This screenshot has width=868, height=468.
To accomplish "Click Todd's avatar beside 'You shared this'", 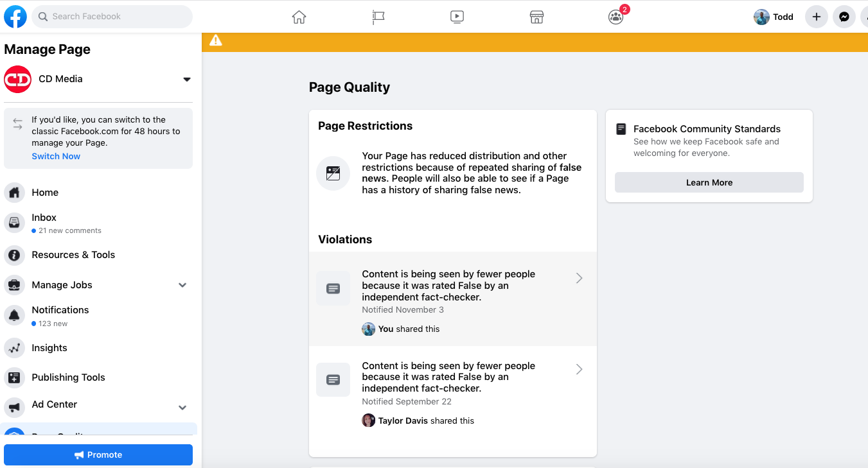I will click(369, 329).
